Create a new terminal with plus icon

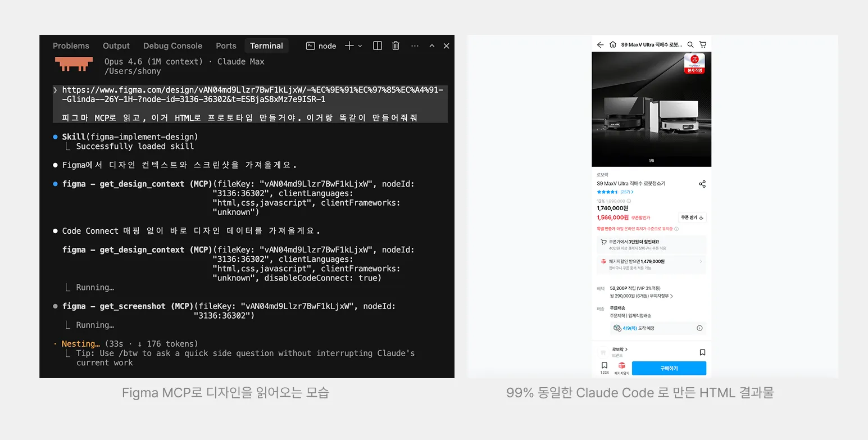click(349, 46)
